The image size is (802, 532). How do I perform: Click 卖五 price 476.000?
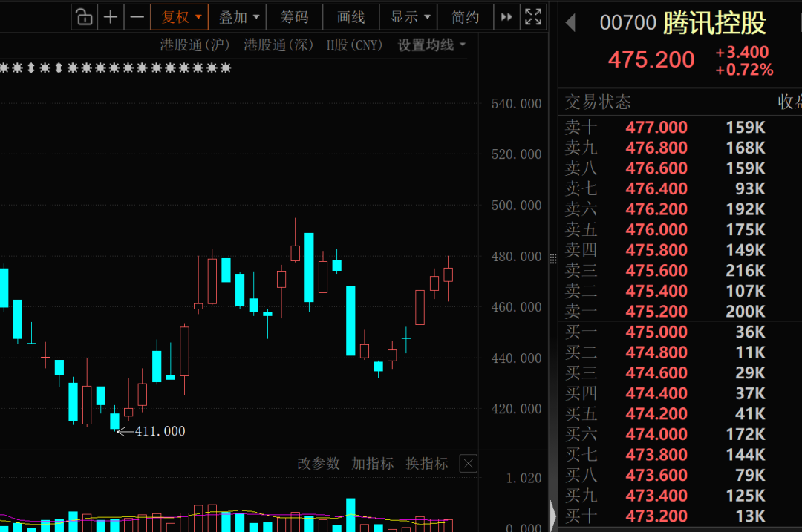(x=656, y=229)
